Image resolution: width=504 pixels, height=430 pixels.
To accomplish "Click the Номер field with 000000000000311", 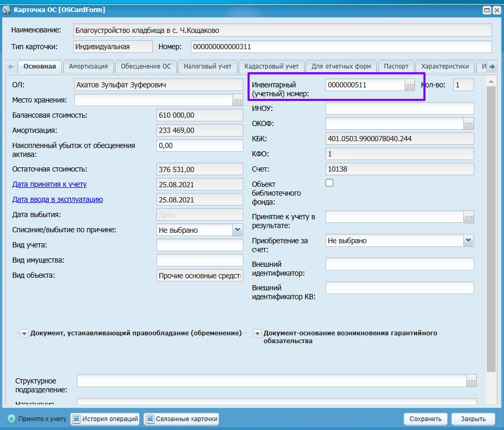I will click(x=341, y=47).
